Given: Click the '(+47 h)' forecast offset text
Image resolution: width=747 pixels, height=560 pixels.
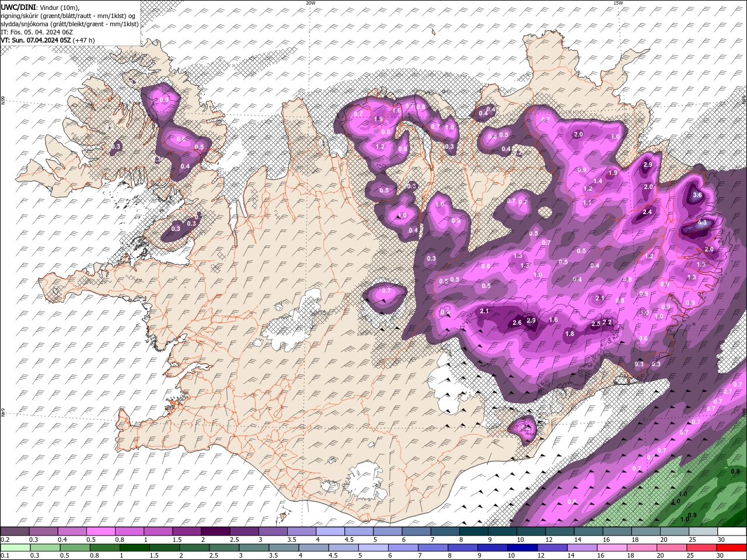Looking at the screenshot, I should [x=84, y=40].
